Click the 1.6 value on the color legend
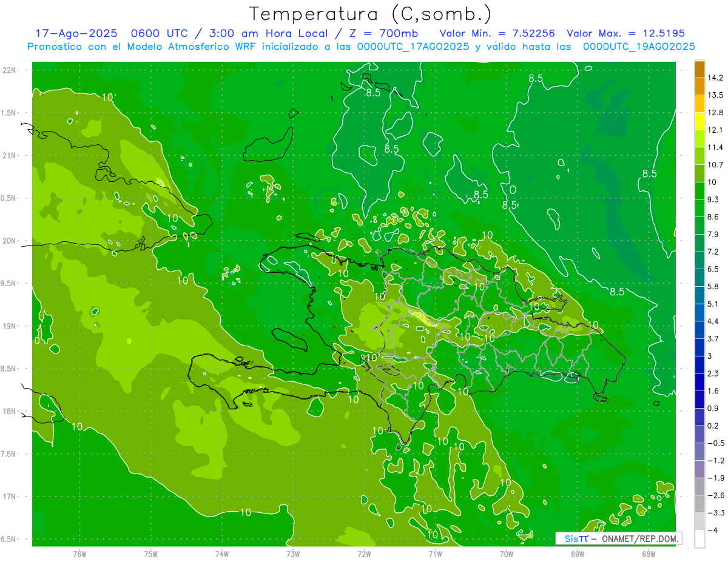The width and height of the screenshot is (728, 562). (x=713, y=390)
